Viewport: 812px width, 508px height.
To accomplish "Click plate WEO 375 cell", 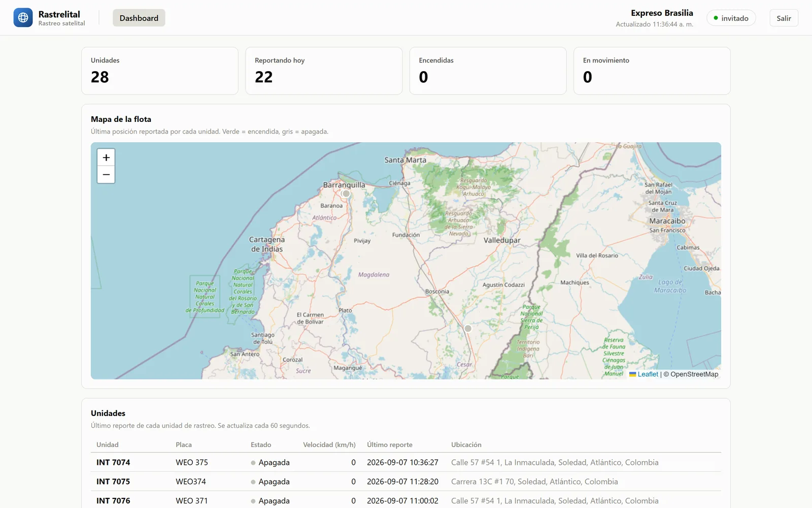I will click(x=192, y=462).
